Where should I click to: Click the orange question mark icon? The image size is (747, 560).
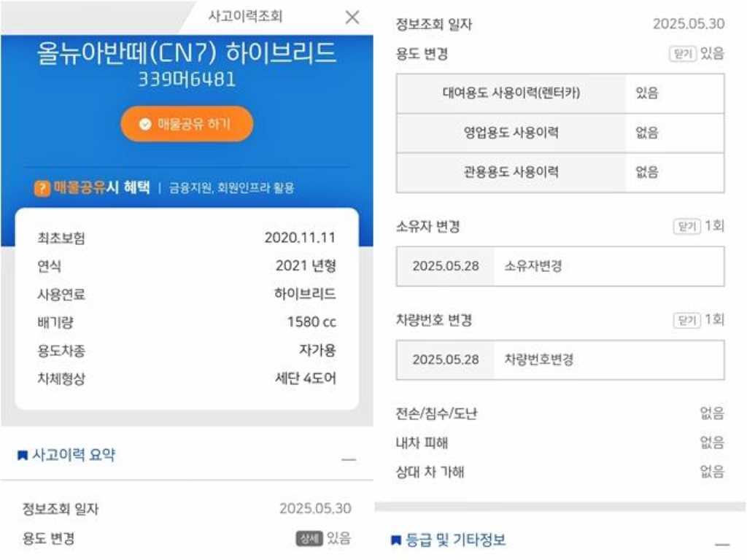click(x=42, y=188)
